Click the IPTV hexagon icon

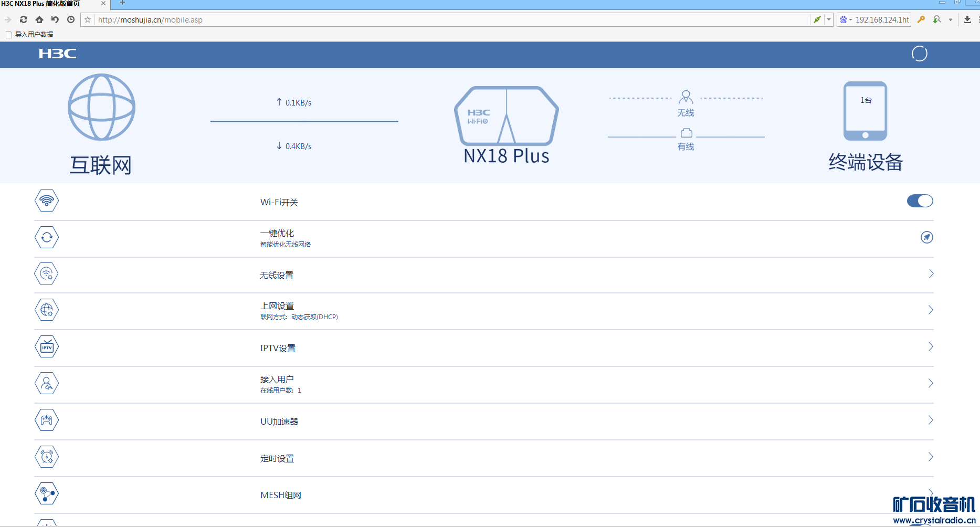coord(47,347)
